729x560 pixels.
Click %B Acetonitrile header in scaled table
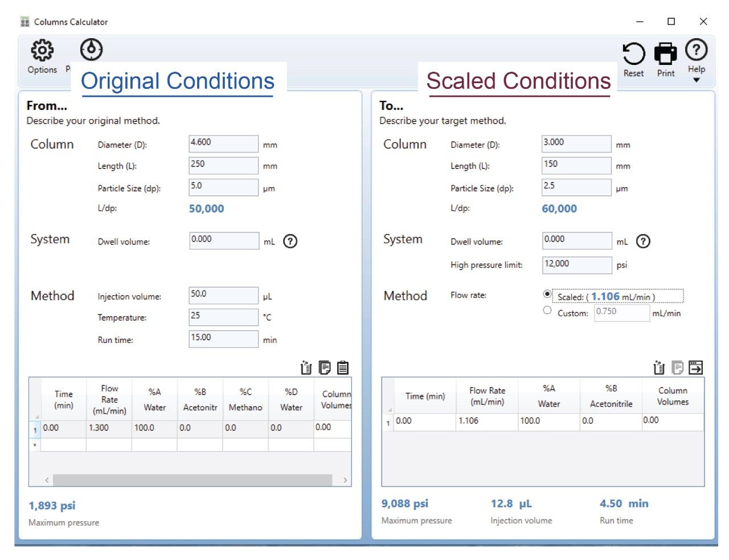[611, 396]
